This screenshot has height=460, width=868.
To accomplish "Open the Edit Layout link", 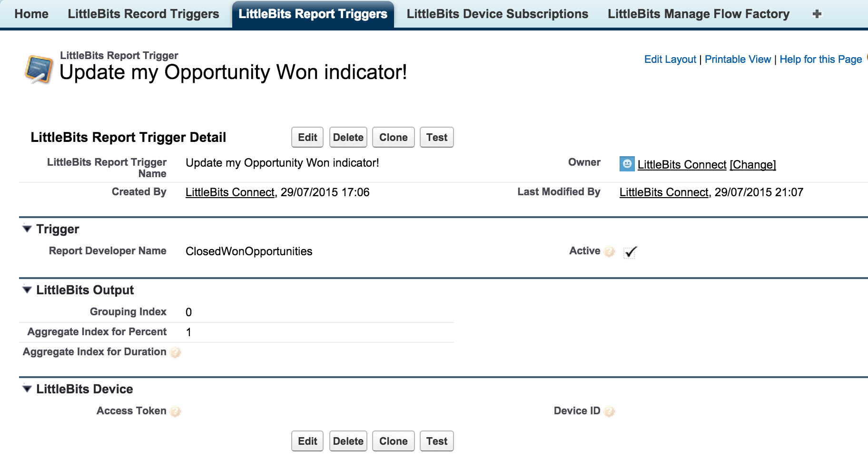I will (670, 60).
